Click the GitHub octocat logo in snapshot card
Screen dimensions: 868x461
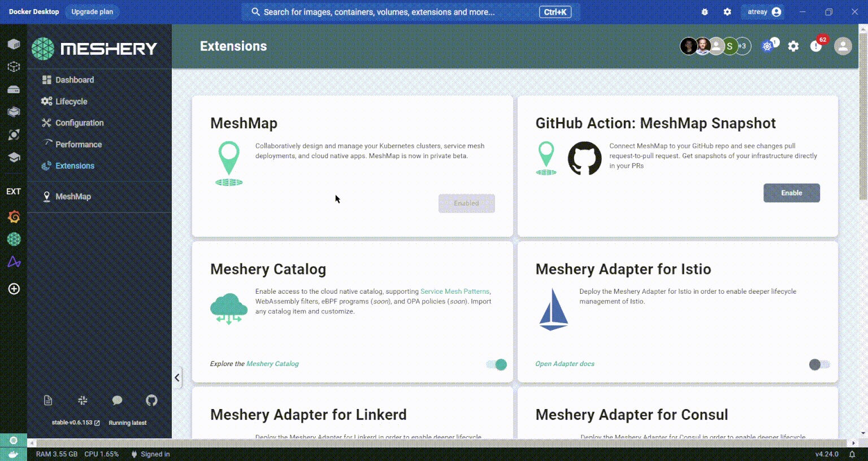(584, 158)
